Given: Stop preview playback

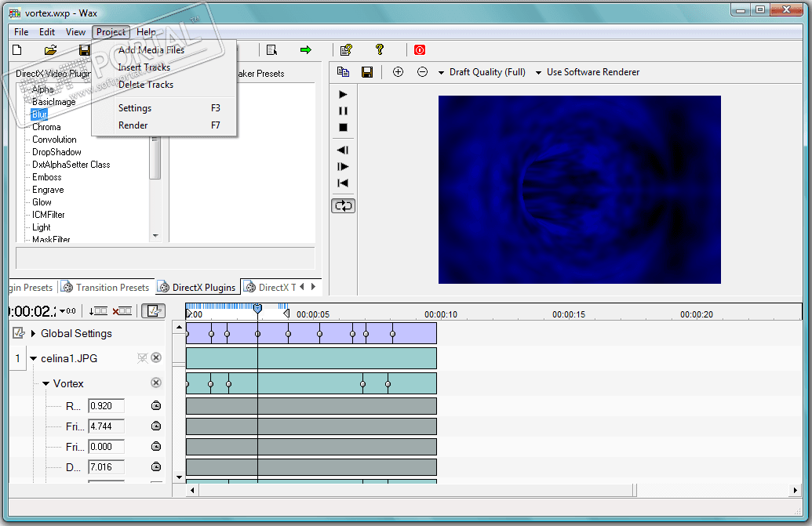Looking at the screenshot, I should (343, 128).
